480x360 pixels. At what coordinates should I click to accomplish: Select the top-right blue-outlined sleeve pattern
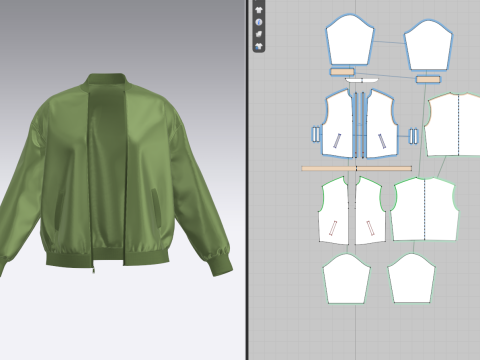pyautogui.click(x=428, y=45)
